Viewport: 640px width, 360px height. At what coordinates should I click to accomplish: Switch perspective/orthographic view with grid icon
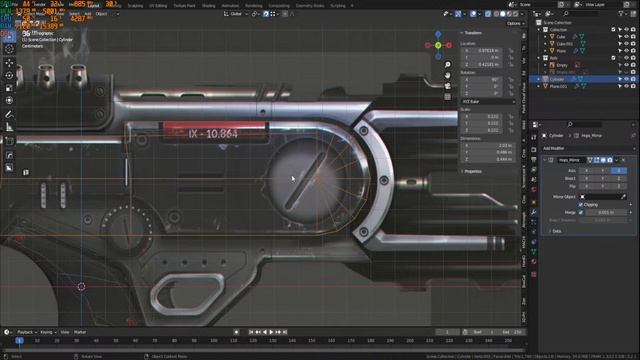pos(448,97)
